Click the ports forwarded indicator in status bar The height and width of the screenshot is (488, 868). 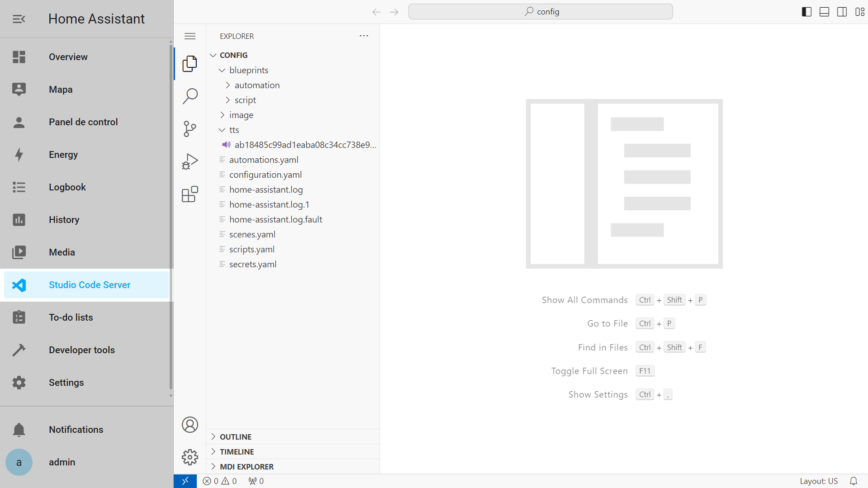256,481
